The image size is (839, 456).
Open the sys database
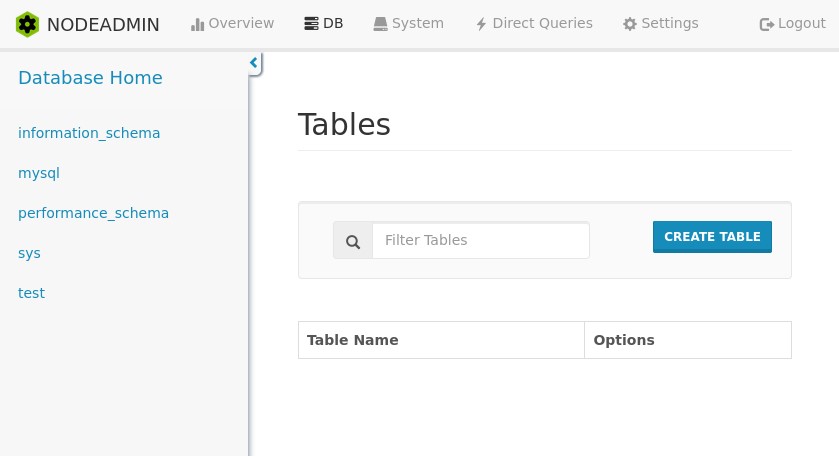tap(29, 253)
